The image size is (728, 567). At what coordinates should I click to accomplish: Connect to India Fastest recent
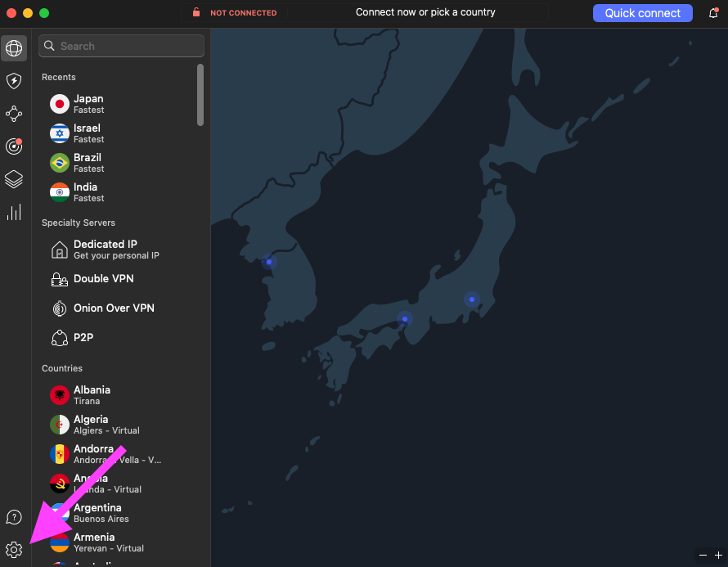click(119, 192)
